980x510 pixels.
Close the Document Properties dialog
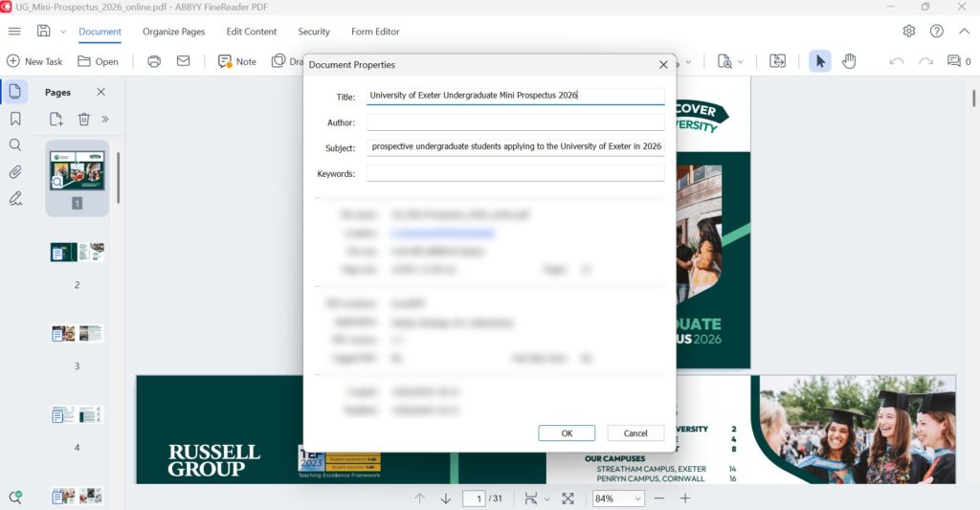coord(663,64)
